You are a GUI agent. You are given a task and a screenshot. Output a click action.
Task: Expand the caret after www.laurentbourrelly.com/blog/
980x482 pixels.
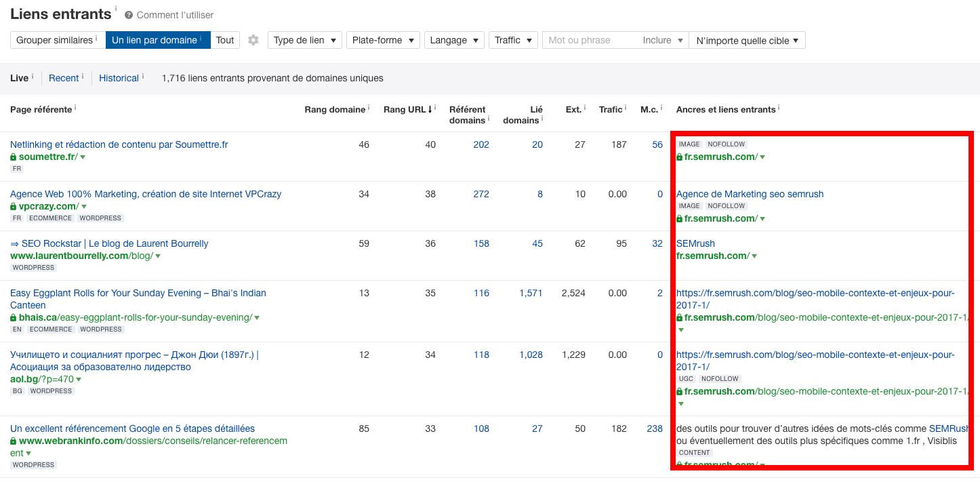[158, 256]
